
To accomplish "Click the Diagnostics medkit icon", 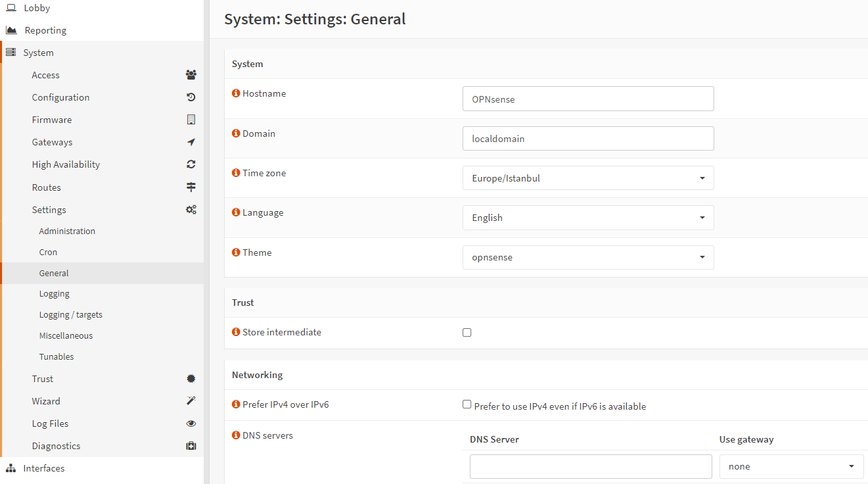I will [191, 446].
